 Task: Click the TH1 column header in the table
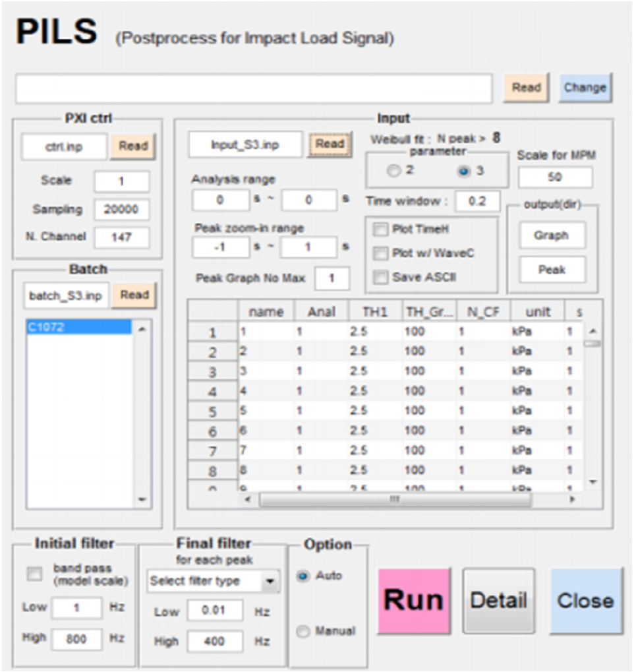[x=375, y=311]
